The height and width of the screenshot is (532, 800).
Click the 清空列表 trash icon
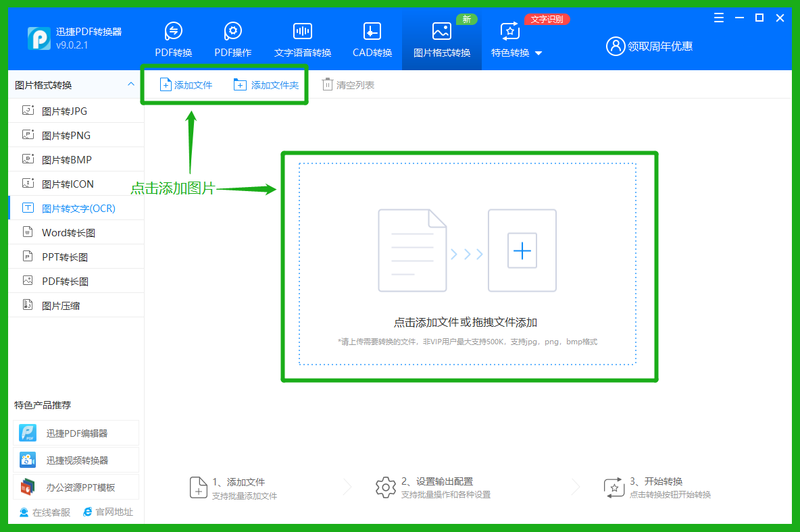(327, 84)
